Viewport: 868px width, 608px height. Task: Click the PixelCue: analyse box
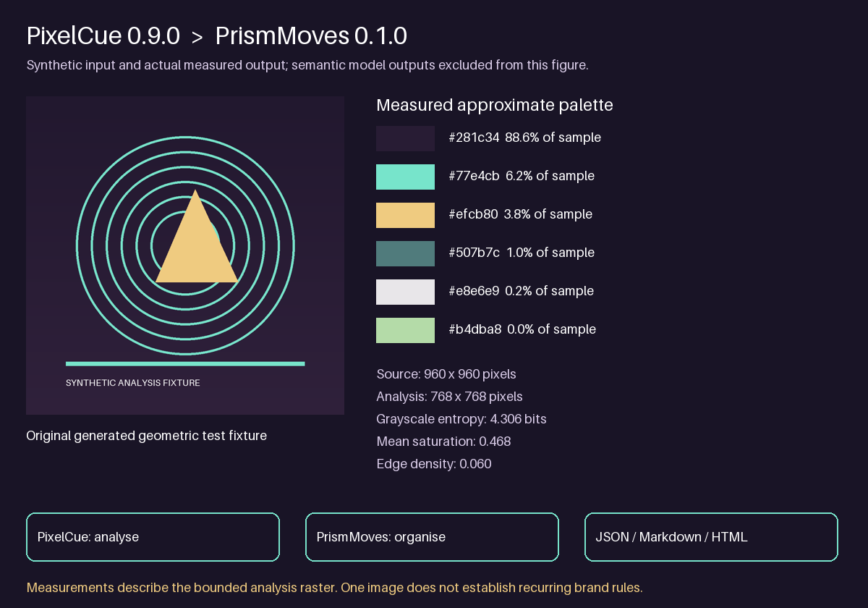153,537
